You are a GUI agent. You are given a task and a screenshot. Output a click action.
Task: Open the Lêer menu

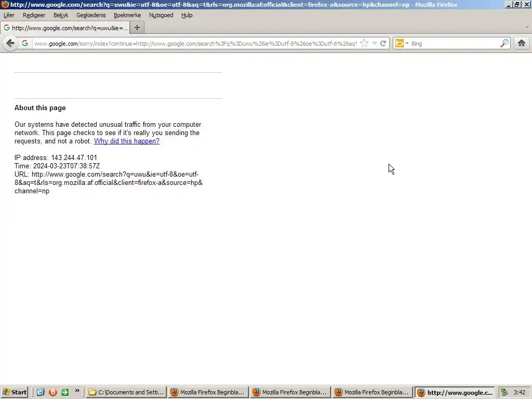(9, 15)
